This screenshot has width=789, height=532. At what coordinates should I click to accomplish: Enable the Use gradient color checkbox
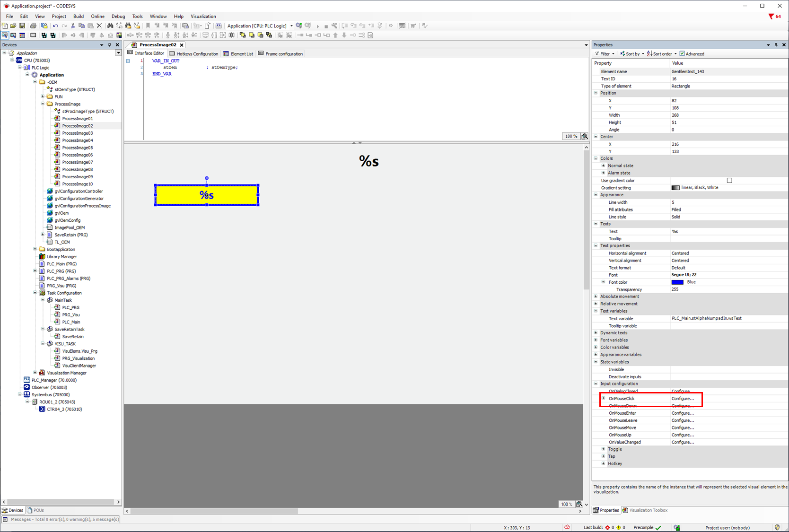pos(729,180)
